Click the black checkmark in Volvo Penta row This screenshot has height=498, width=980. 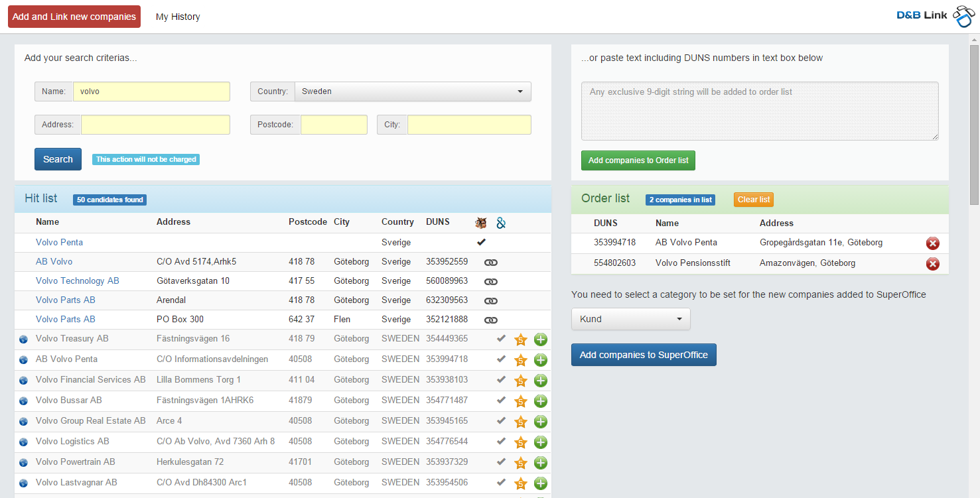point(481,242)
